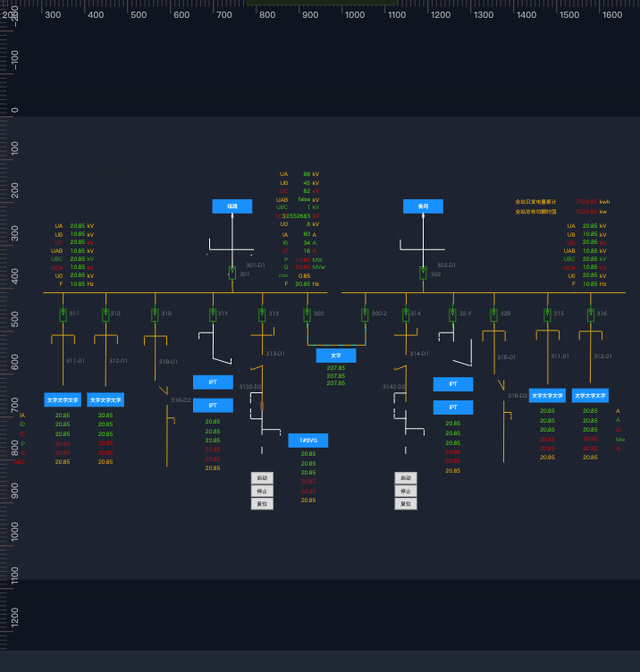Click 启动 start button under feeder 314

406,478
